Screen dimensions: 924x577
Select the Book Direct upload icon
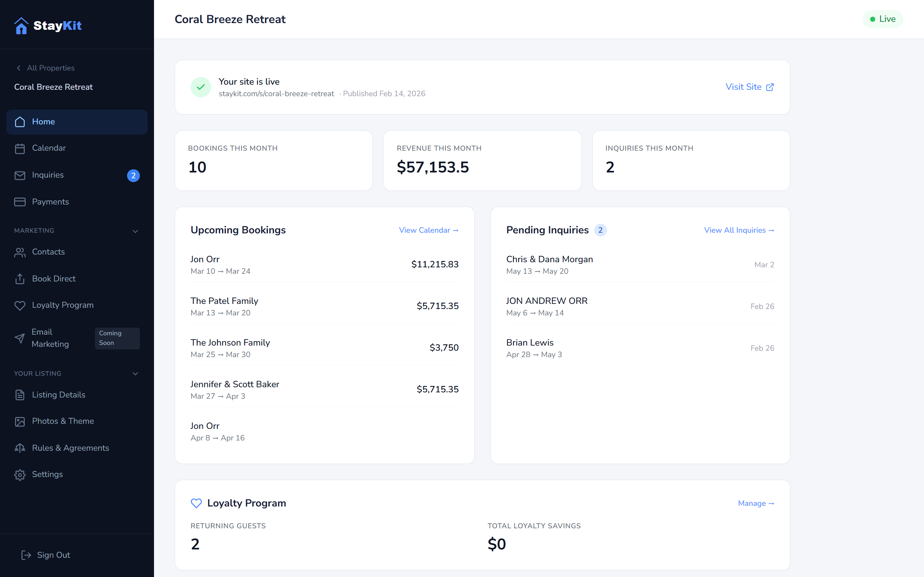(x=20, y=279)
